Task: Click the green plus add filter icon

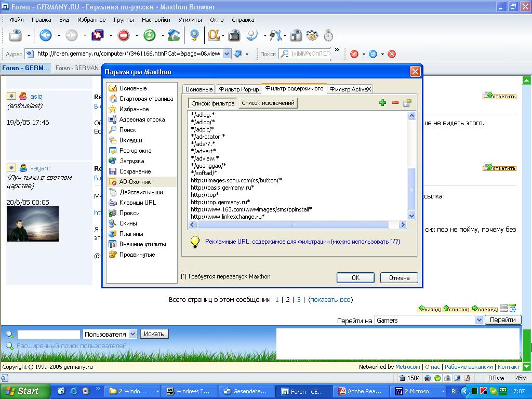Action: tap(383, 103)
